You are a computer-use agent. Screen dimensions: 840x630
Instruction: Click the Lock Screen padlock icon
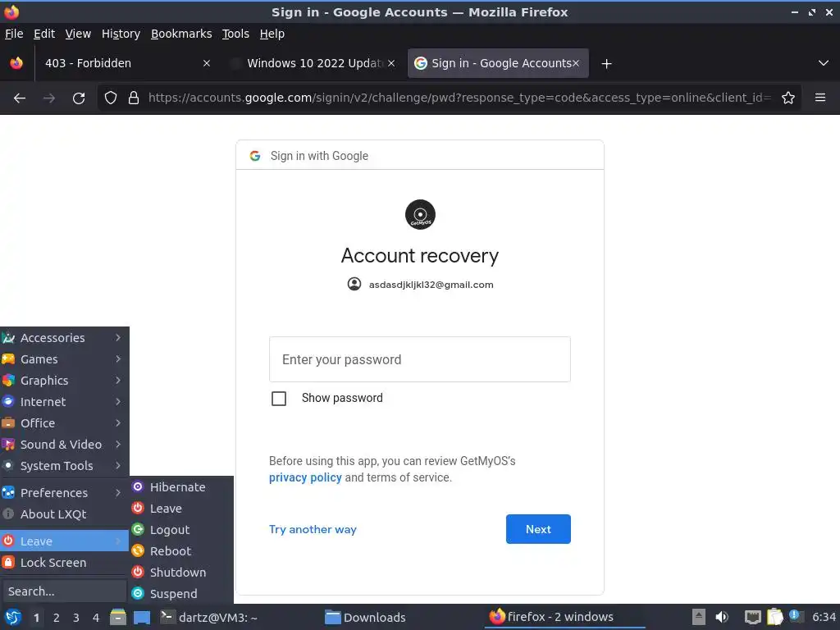tap(8, 562)
